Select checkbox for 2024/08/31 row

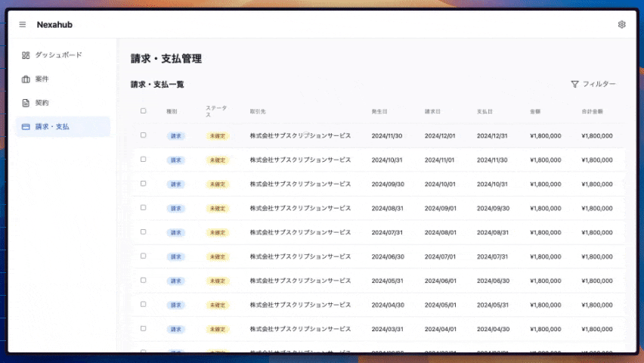click(x=144, y=208)
